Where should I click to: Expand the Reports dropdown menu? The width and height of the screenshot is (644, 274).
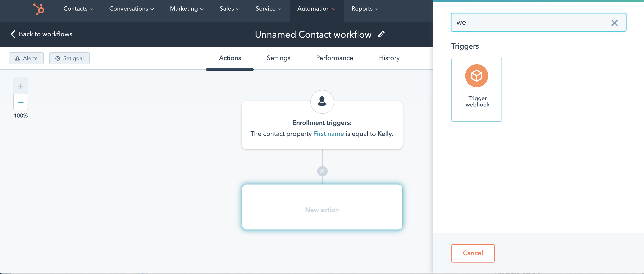click(x=365, y=9)
